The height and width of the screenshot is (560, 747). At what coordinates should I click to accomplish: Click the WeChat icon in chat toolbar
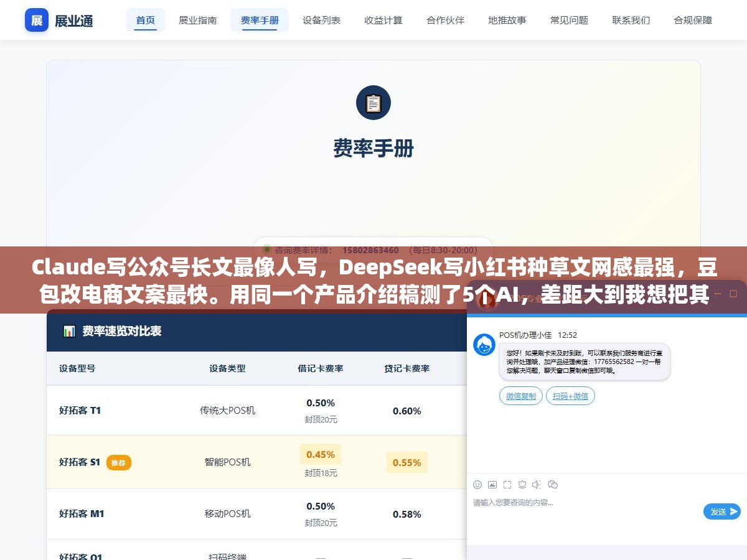[553, 484]
